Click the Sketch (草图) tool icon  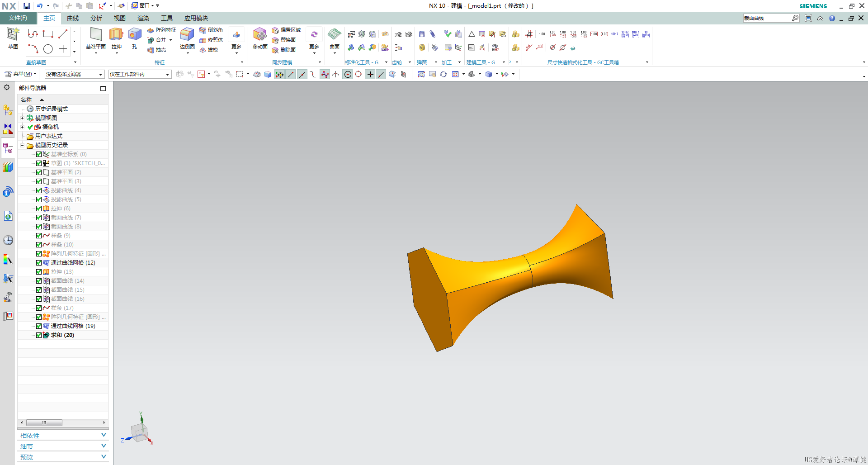(x=13, y=34)
